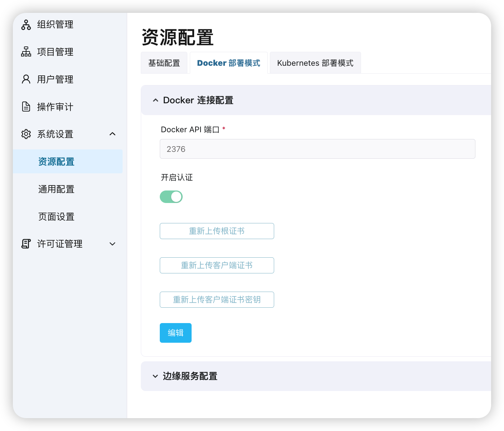The image size is (504, 431).
Task: Click the 重新上传根证书 button
Action: point(217,231)
